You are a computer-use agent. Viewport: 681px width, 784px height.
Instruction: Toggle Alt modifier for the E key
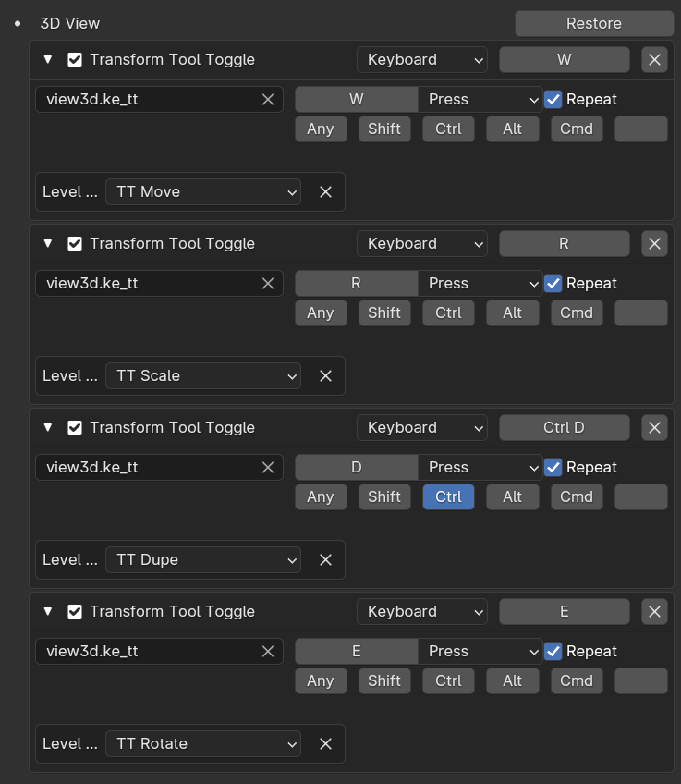(x=513, y=681)
